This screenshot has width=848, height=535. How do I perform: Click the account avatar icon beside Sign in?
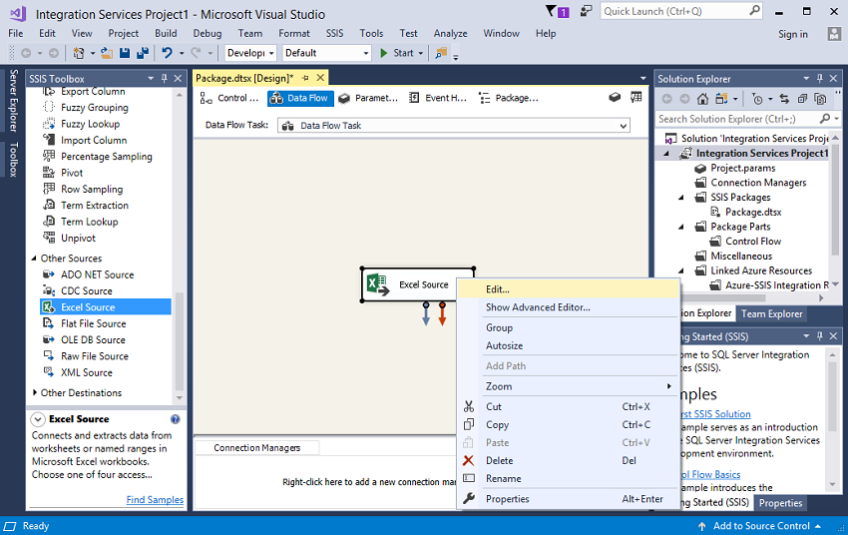click(834, 34)
